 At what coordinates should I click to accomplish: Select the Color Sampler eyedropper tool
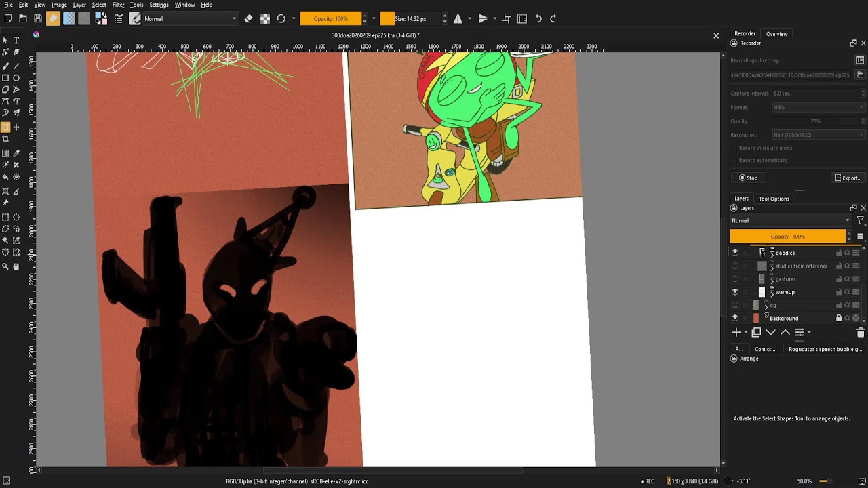coord(16,153)
